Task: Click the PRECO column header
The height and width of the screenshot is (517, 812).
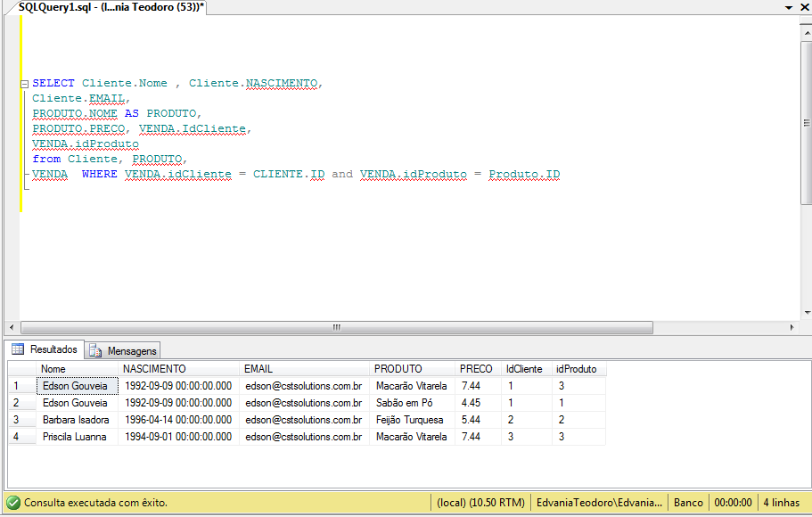Action: [x=476, y=368]
